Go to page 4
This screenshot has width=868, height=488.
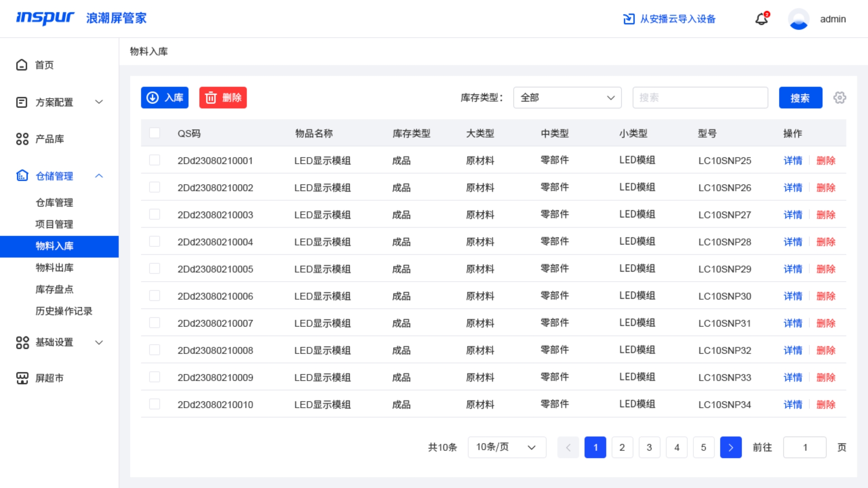coord(676,447)
